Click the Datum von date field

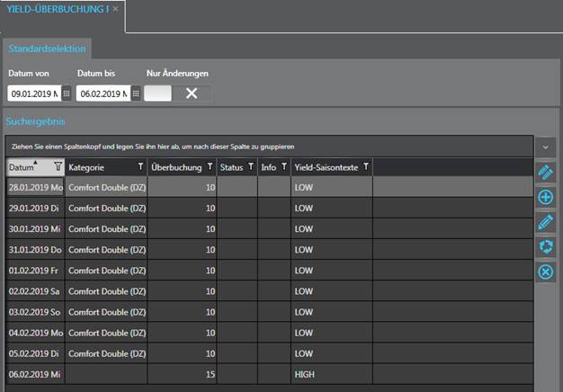33,94
